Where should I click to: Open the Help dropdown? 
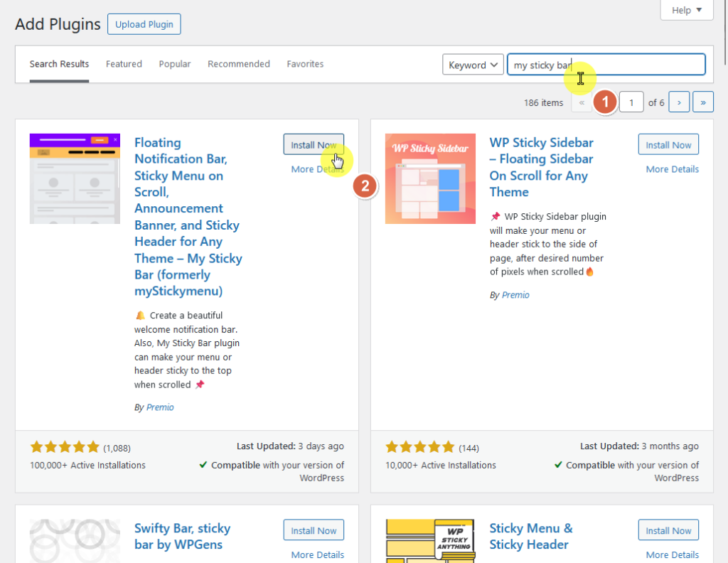coord(687,10)
